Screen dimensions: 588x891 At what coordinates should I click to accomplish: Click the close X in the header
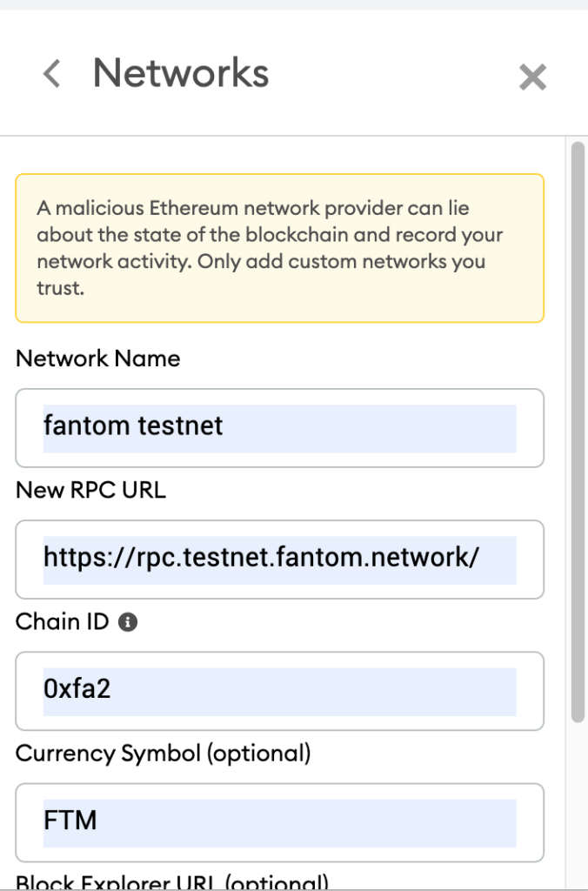click(x=532, y=77)
